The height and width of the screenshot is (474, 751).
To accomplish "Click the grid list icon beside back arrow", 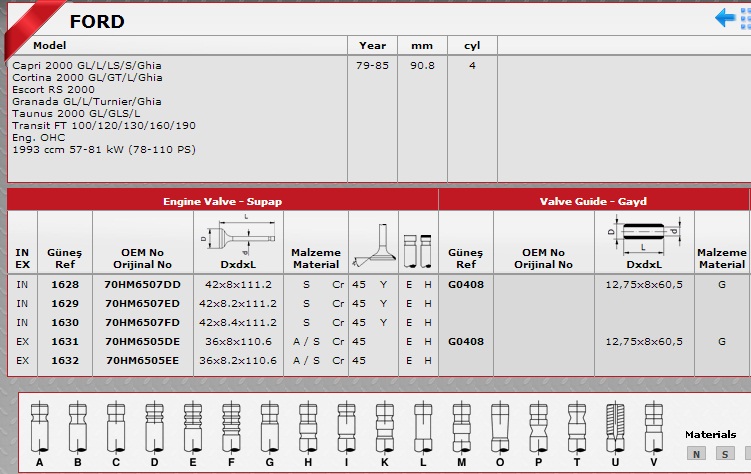I will tap(746, 18).
